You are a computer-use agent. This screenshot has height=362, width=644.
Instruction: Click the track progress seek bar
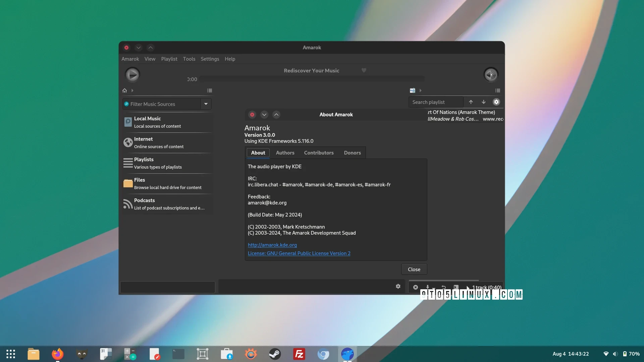tap(312, 79)
